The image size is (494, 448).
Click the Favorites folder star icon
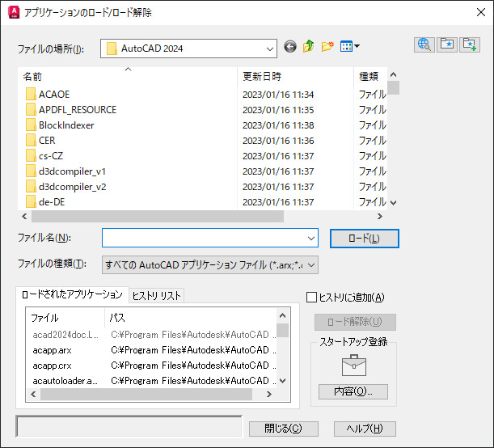click(x=447, y=44)
